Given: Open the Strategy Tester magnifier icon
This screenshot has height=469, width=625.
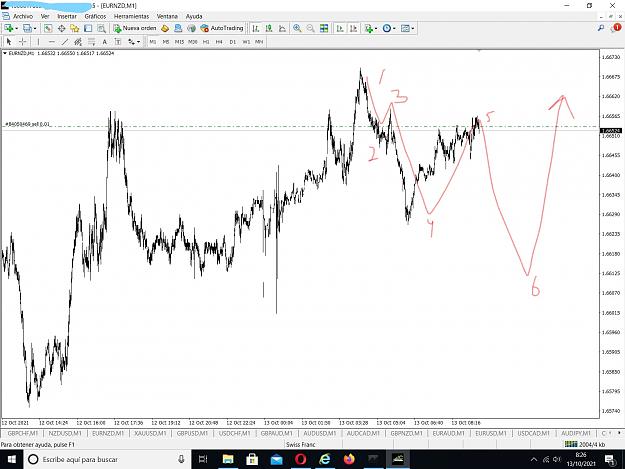Looking at the screenshot, I should 101,28.
